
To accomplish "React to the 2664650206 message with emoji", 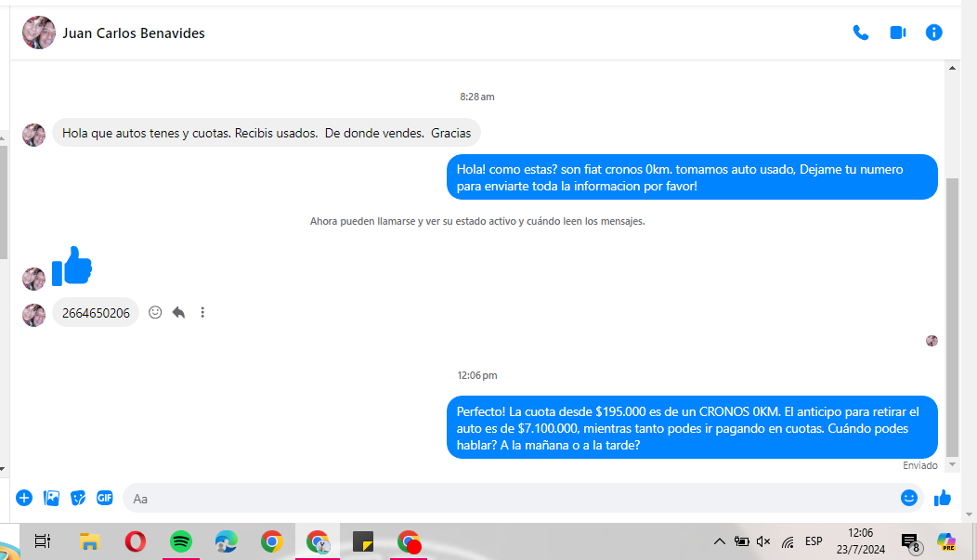I will pos(155,312).
